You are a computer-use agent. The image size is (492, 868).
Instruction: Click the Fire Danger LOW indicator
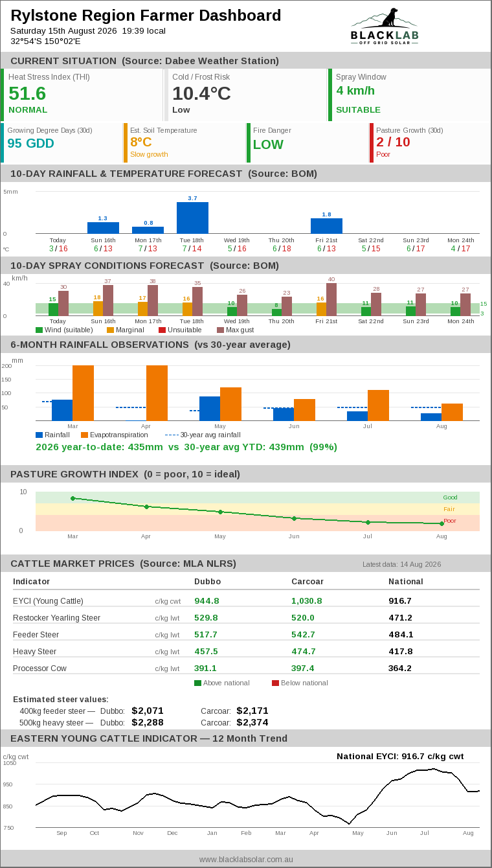click(268, 144)
